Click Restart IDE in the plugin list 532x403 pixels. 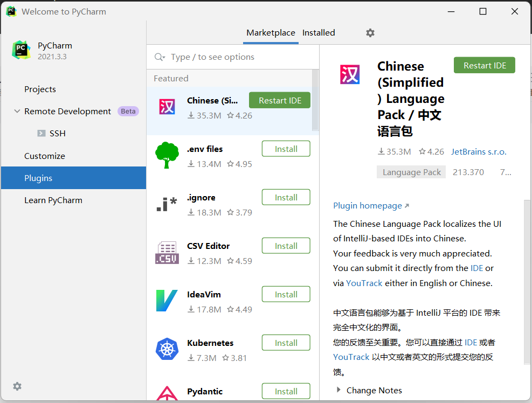click(x=280, y=100)
